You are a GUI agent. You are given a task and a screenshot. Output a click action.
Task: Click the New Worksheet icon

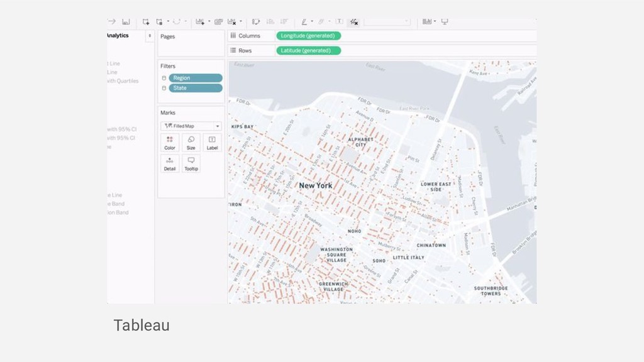coord(200,21)
